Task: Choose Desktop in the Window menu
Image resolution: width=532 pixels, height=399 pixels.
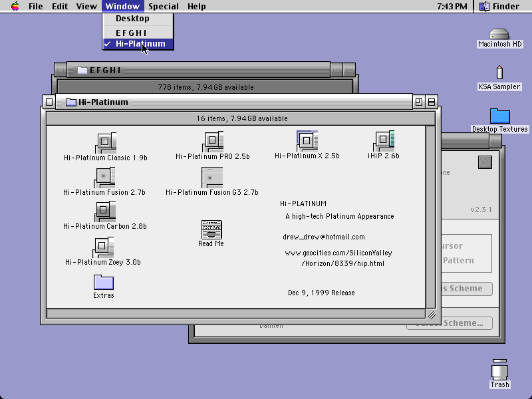Action: click(x=138, y=19)
